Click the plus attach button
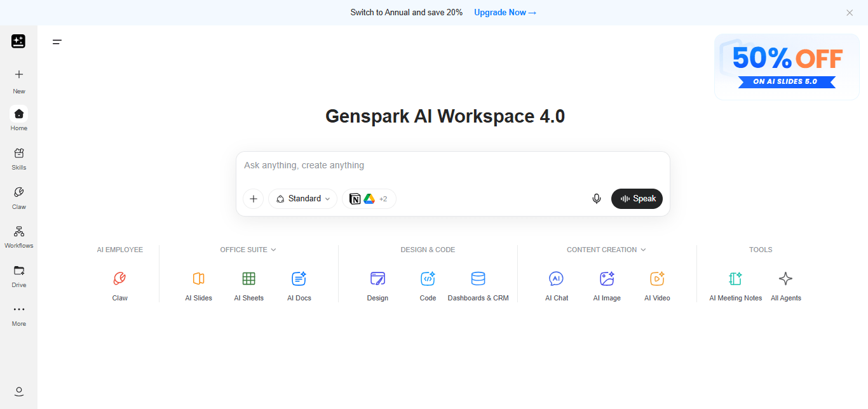 pos(254,199)
